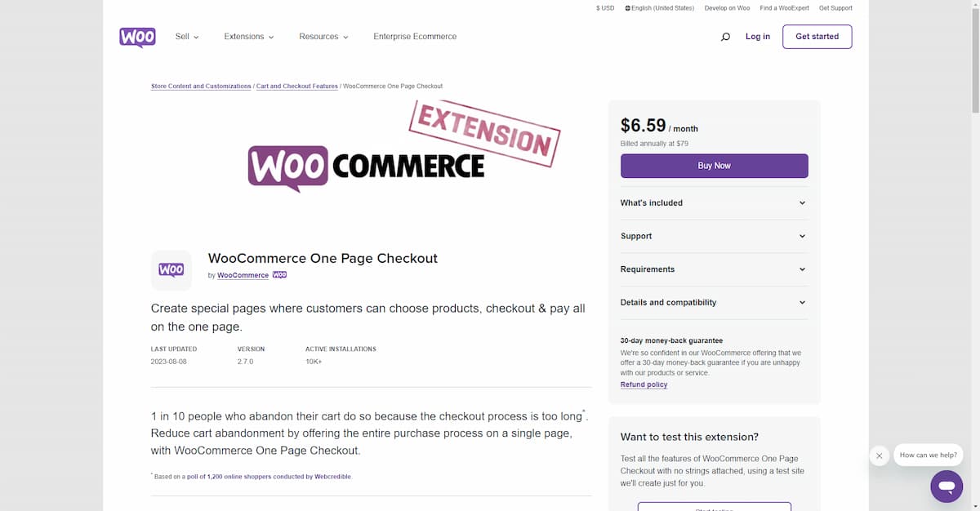The image size is (980, 511).
Task: Open the Sell dropdown menu
Action: pos(187,37)
